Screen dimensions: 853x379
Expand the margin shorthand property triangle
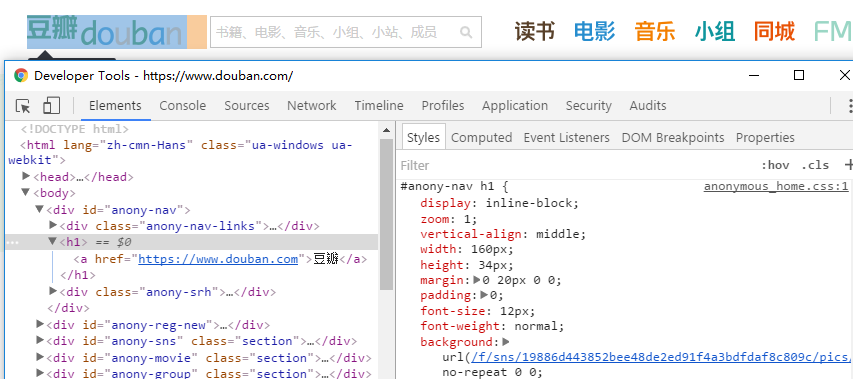point(477,280)
